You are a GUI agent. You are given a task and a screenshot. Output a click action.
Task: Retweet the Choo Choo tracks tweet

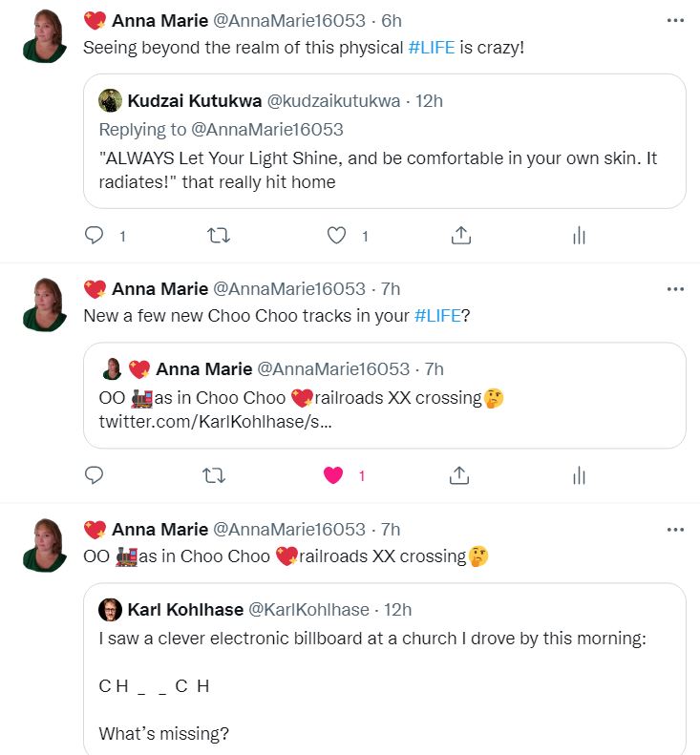coord(219,475)
